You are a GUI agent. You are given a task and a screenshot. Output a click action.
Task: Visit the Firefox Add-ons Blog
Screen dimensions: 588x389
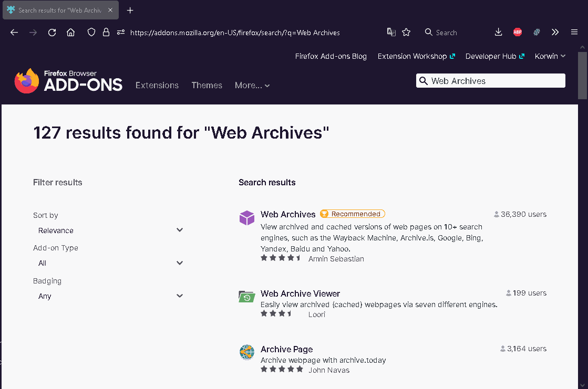[x=331, y=56]
